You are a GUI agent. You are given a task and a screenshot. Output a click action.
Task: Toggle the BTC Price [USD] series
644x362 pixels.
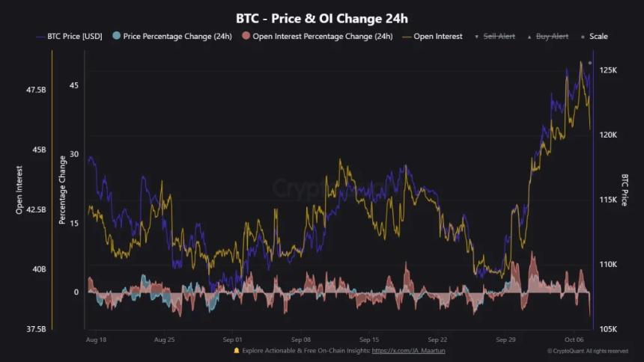coord(75,36)
